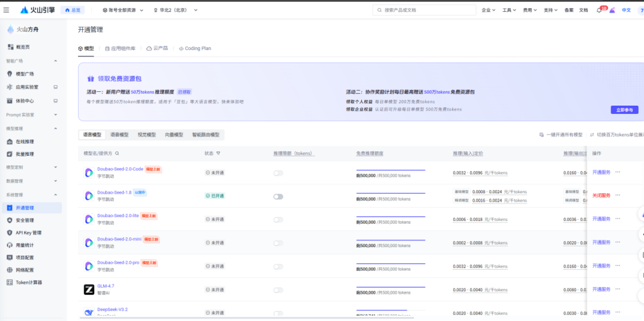644x321 pixels.
Task: Click free quota progress bar for Doubao-Seed-2.0-Code
Action: pyautogui.click(x=391, y=170)
